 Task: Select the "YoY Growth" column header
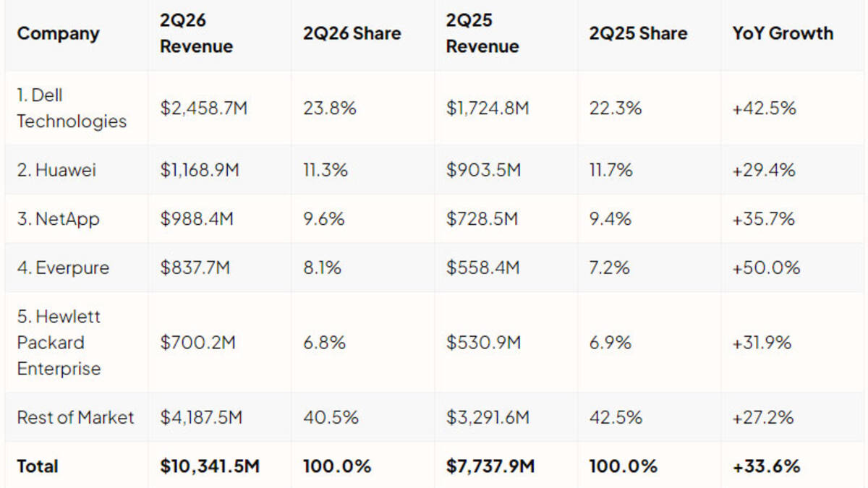pyautogui.click(x=783, y=33)
